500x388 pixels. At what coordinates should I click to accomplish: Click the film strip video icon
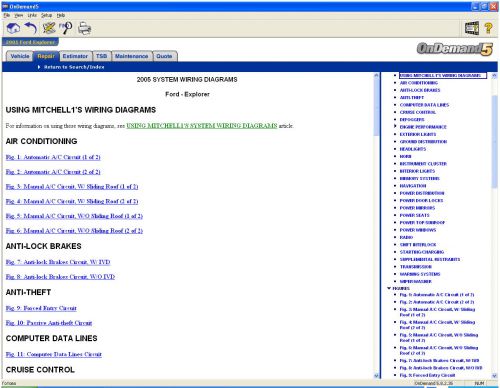click(x=472, y=28)
